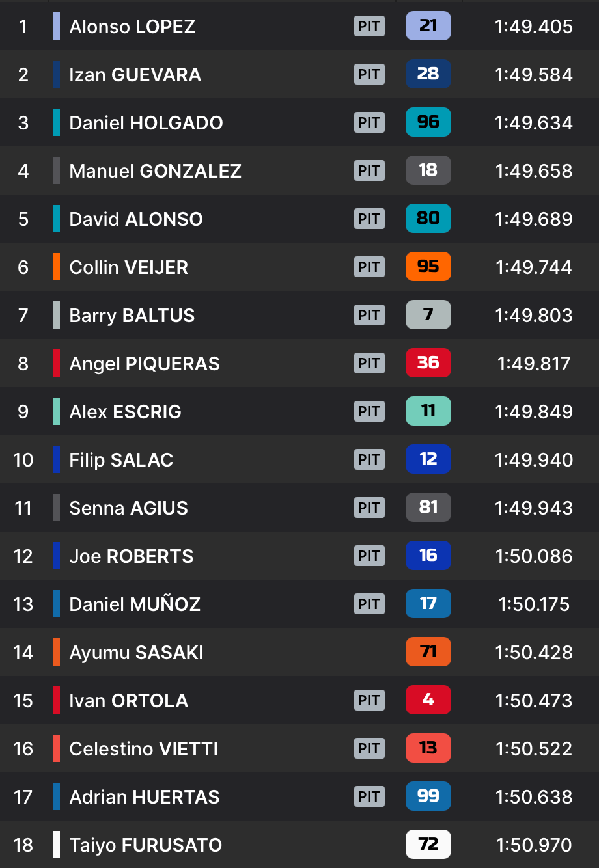Click the number 21 rider badge
Viewport: 599px width, 868px height.
(428, 26)
